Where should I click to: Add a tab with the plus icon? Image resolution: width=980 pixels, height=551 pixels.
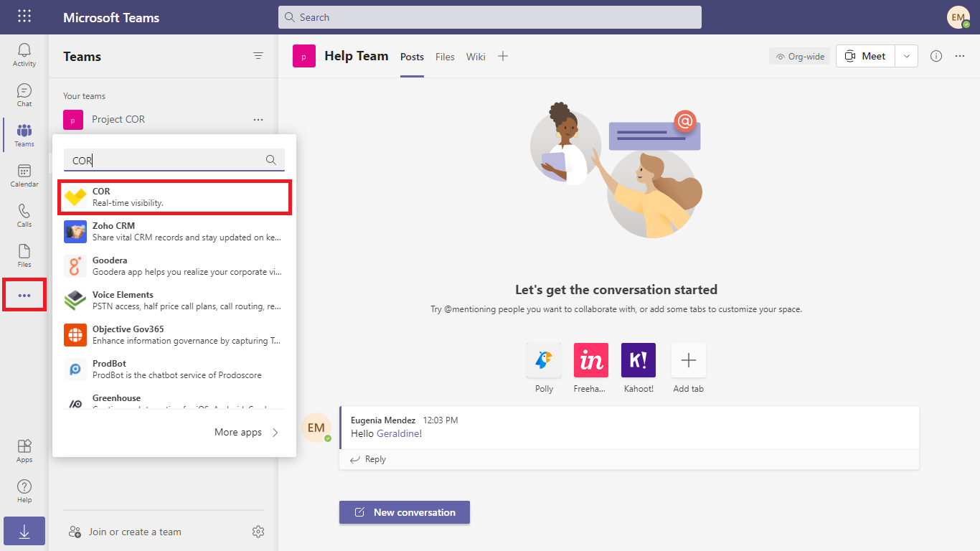pos(503,56)
